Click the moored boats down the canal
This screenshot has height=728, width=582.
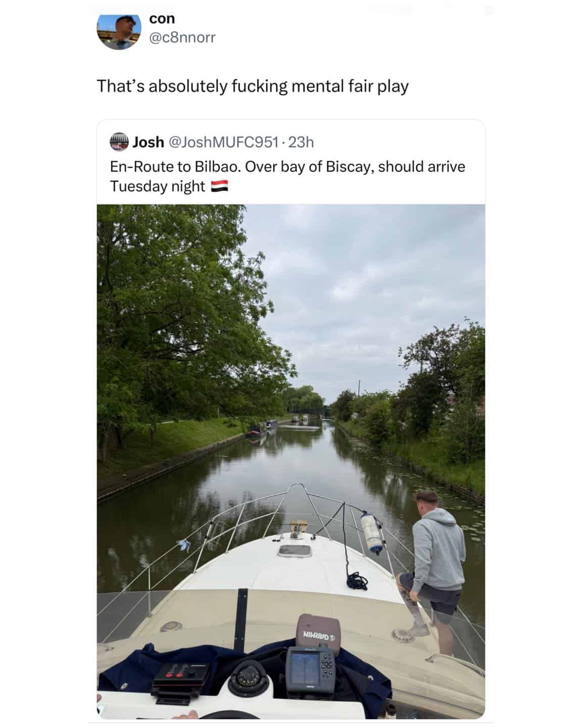coord(263,428)
